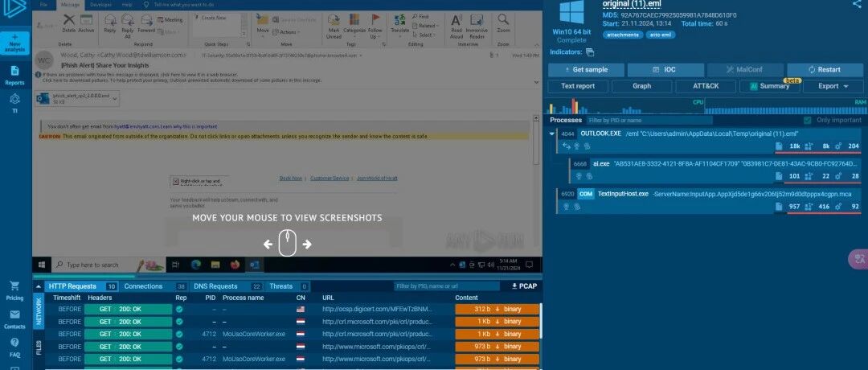Click Outlook icon in the VM taskbar
868x370 pixels.
point(255,265)
